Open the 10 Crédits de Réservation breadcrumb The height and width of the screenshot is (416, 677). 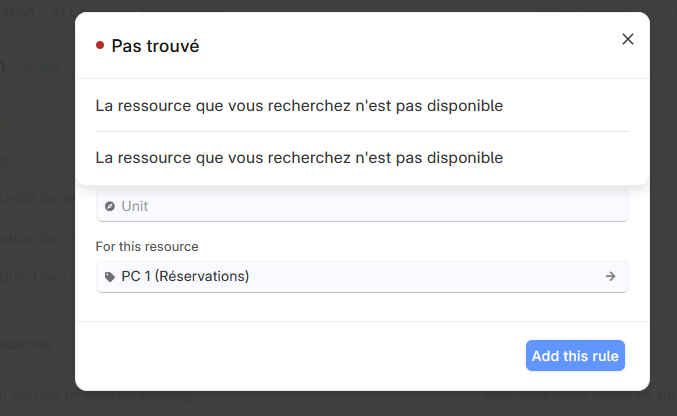coord(134,12)
